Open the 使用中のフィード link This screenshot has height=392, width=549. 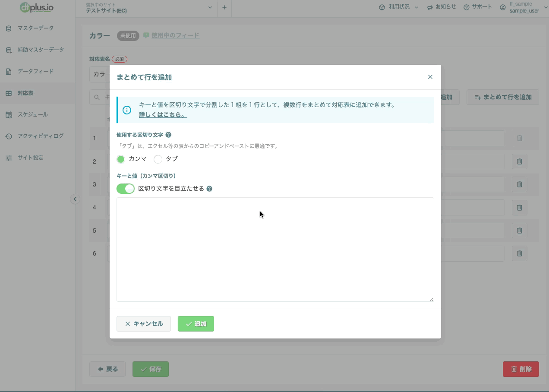tap(175, 35)
